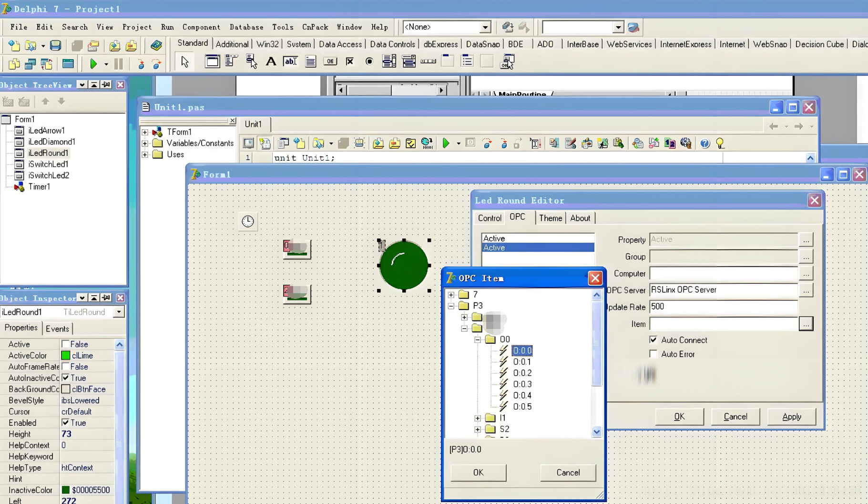Select the arrow pointer tool in palette
This screenshot has height=504, width=868.
[x=185, y=62]
